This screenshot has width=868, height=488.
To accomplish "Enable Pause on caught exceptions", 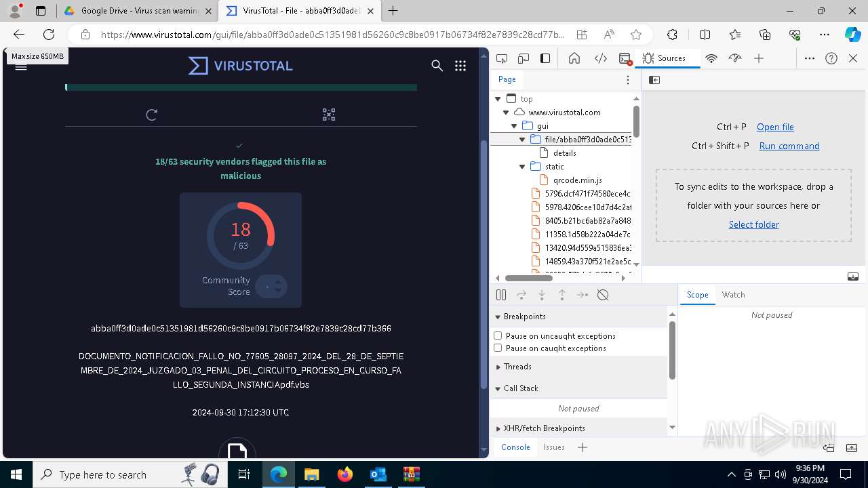I will pos(498,348).
